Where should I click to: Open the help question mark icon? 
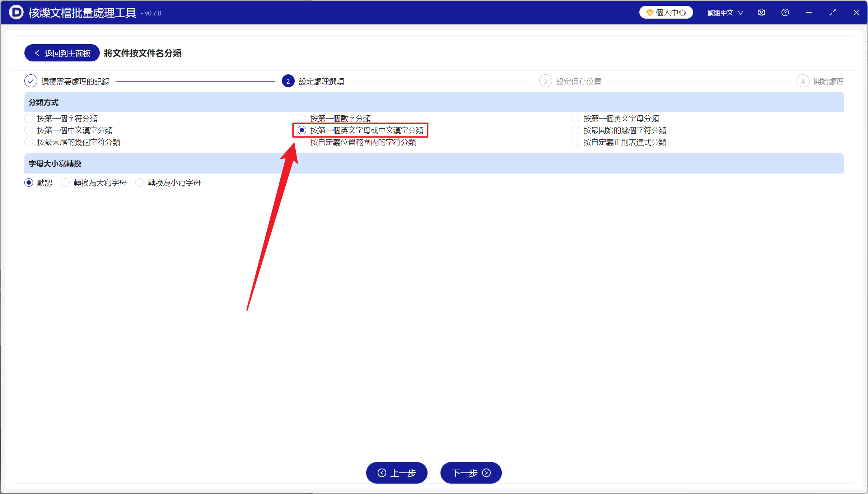(x=785, y=13)
